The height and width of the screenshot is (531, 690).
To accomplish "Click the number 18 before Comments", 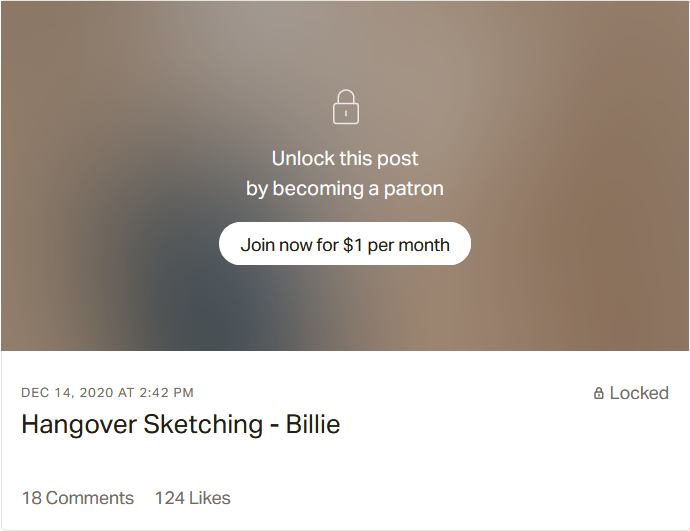I will (x=32, y=498).
